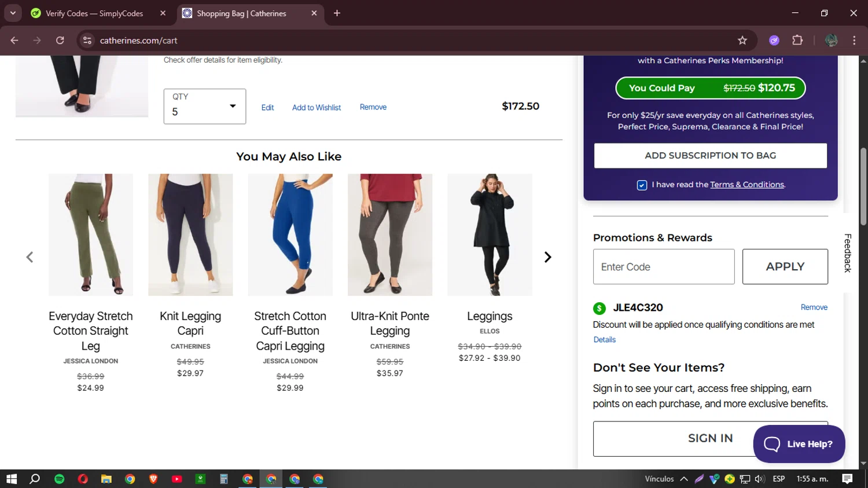Open Live Help? chat
Screen dimensions: 868x488
pyautogui.click(x=799, y=444)
